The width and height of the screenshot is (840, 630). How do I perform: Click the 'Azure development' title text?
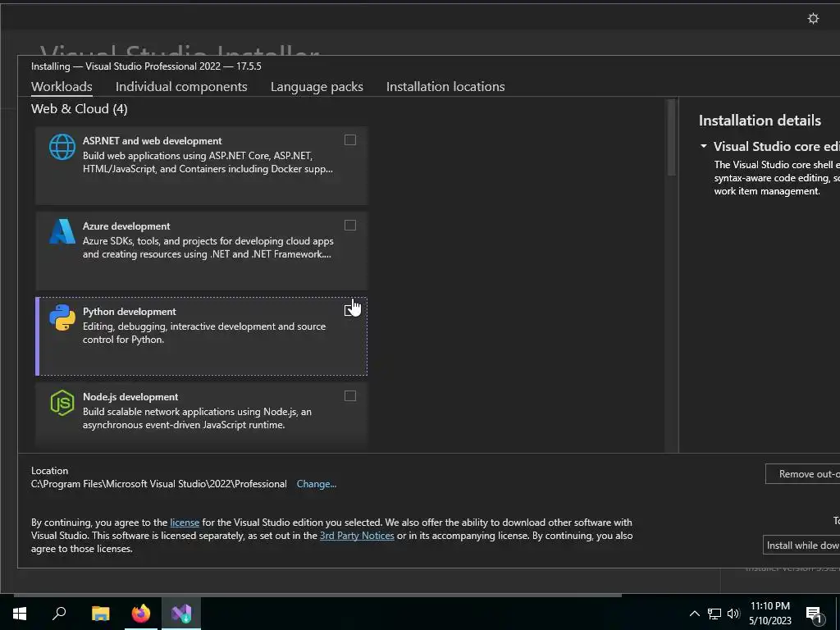[126, 226]
